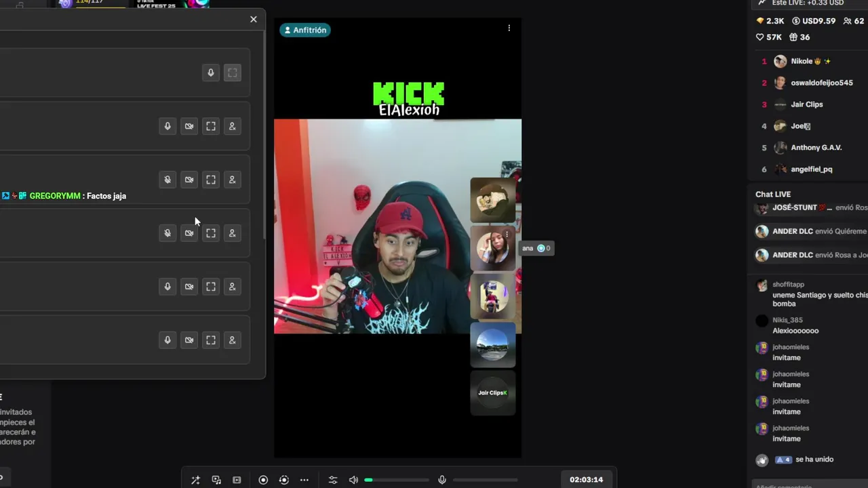Remove the guest in the GREGORYMM comment row
868x488 pixels.
coord(233,180)
